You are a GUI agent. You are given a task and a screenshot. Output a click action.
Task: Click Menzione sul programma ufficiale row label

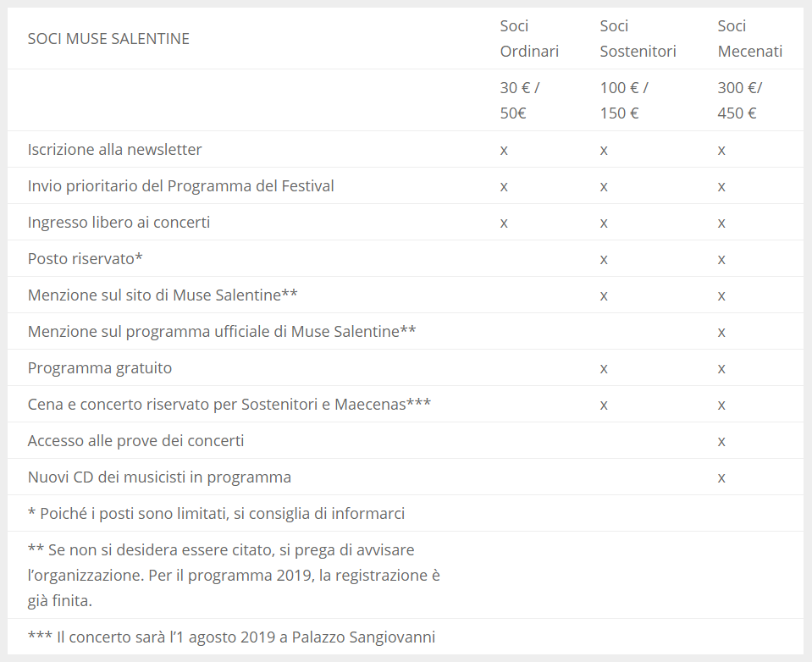pyautogui.click(x=222, y=332)
